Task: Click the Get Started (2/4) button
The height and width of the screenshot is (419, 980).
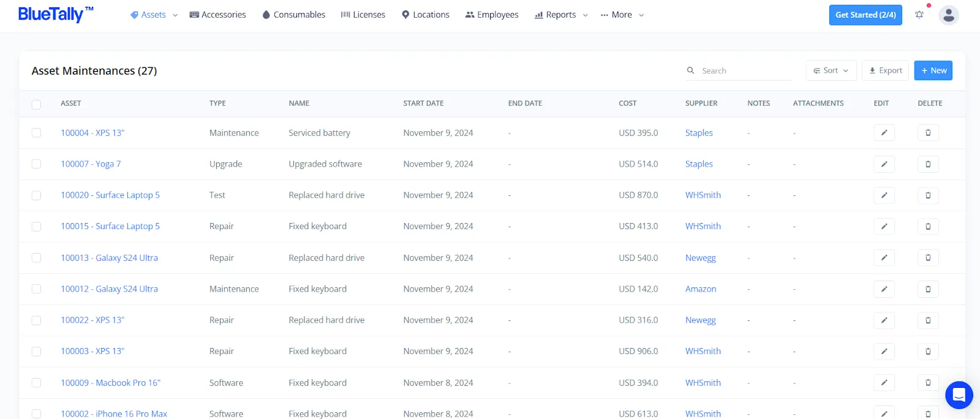Action: point(865,15)
